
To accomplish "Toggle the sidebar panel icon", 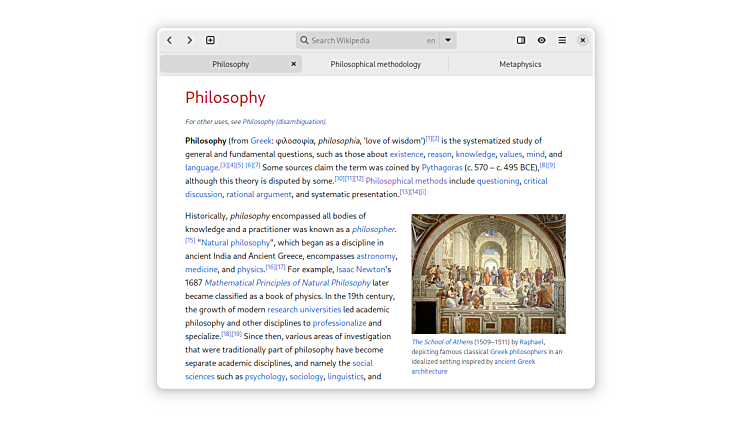I will pos(521,40).
